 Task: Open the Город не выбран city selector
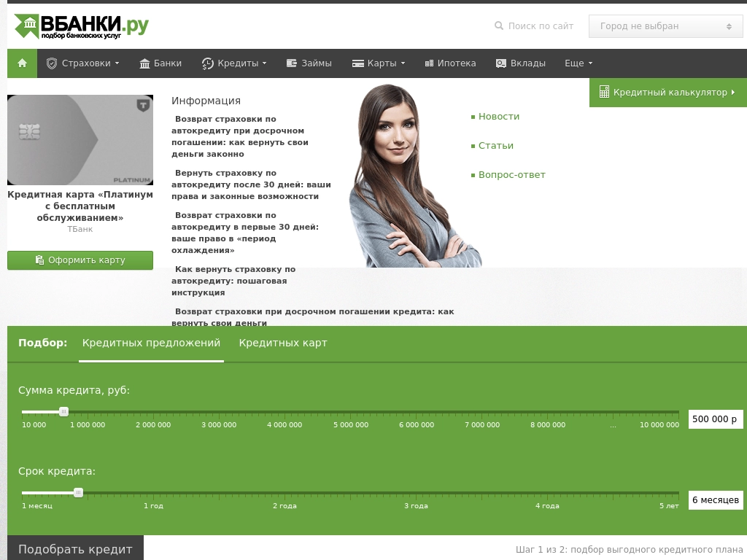tap(665, 26)
